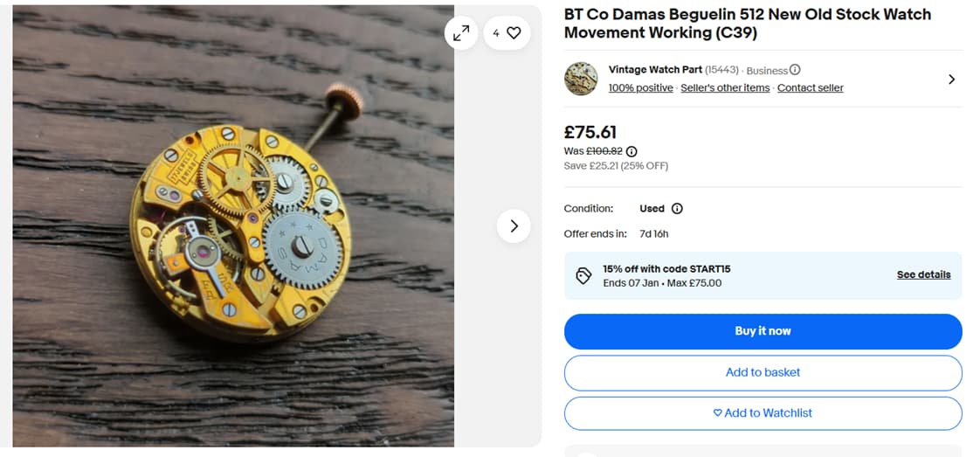
Task: Click the main watch movement photo
Action: tap(236, 226)
